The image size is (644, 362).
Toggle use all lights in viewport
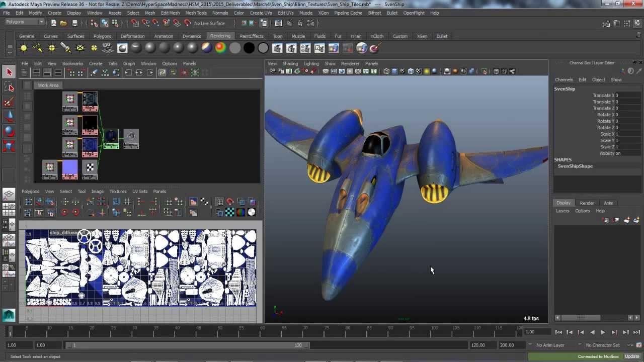point(427,71)
